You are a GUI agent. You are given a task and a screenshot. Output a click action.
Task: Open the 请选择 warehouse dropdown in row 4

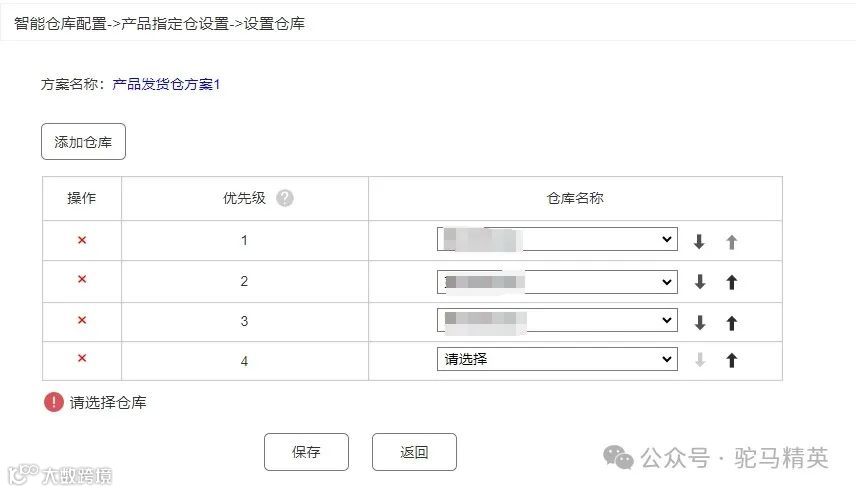coord(557,359)
